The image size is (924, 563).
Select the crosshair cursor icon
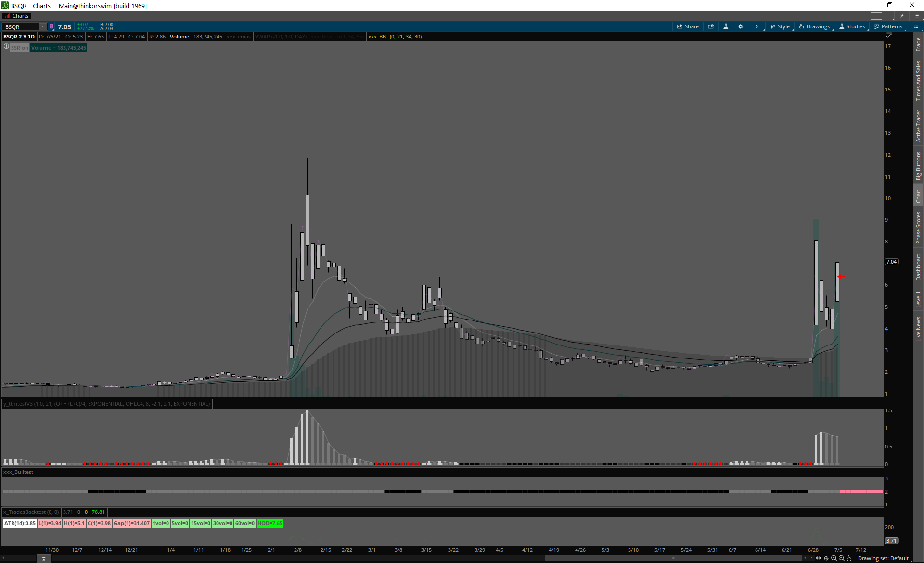[x=826, y=558]
